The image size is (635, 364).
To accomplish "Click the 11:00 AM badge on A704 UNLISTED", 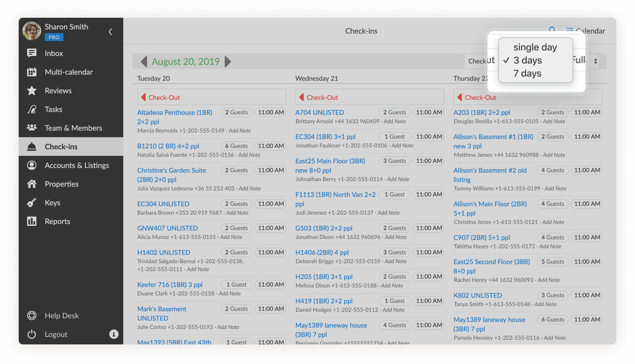I will tap(429, 112).
